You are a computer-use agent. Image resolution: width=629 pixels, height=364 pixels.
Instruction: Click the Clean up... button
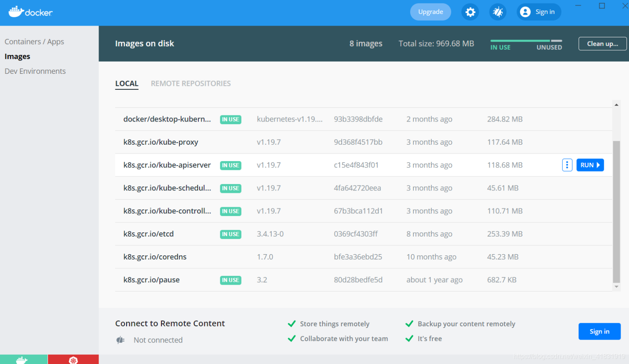point(603,44)
